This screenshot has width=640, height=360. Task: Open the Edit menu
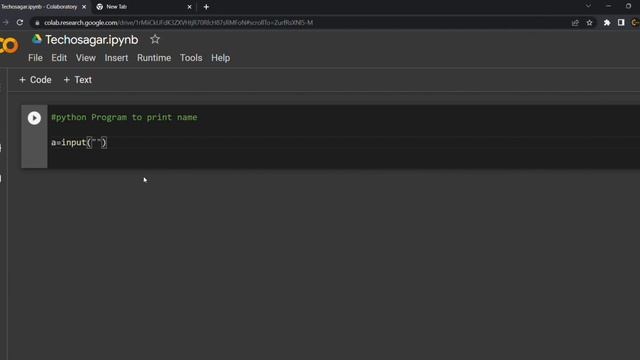59,58
